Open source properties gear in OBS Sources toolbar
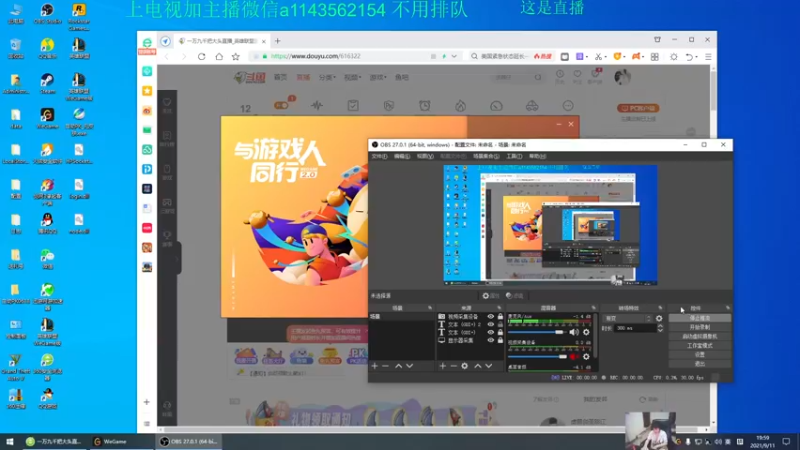 (464, 366)
